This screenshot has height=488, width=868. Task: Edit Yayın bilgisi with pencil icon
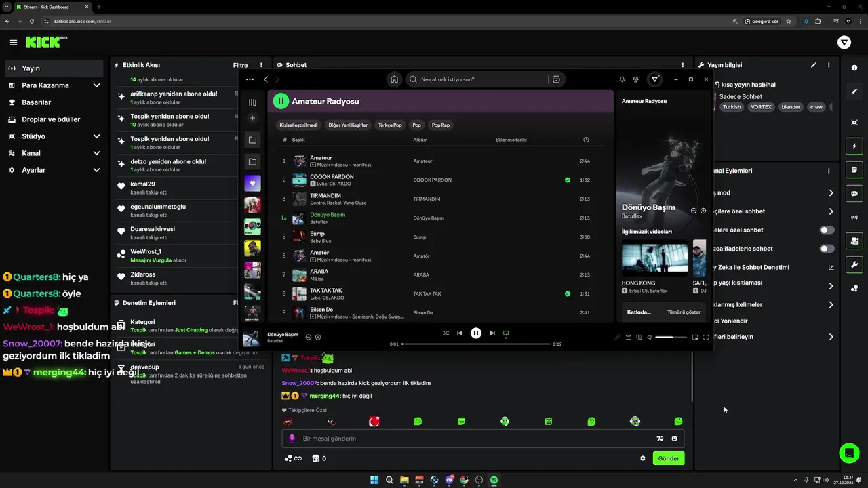point(814,65)
